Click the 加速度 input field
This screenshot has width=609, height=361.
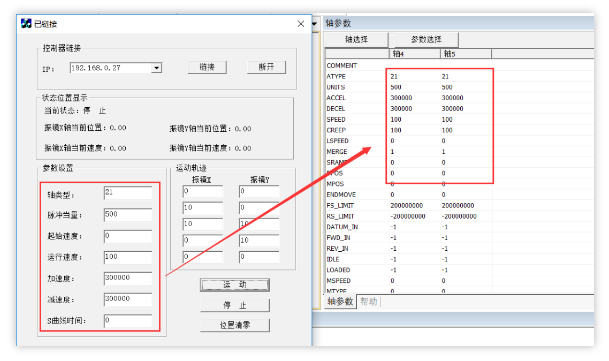click(x=128, y=278)
